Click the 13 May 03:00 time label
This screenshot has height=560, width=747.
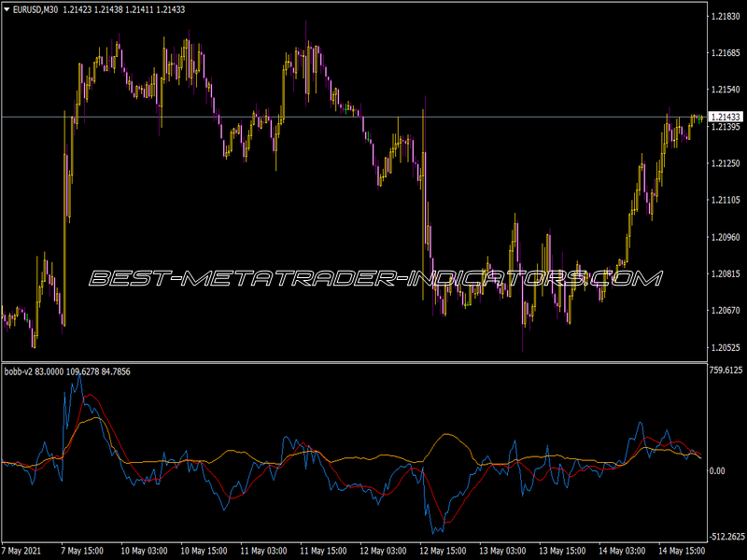[x=502, y=551]
